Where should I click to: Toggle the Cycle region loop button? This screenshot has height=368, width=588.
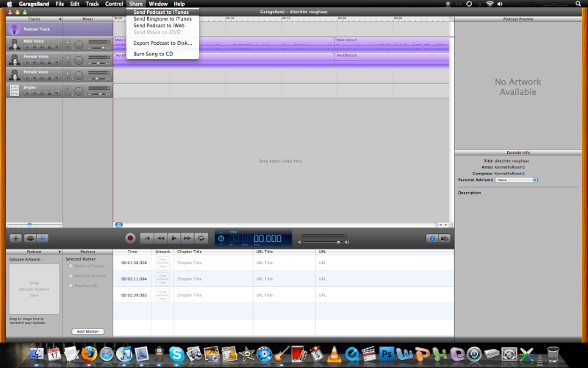[201, 238]
